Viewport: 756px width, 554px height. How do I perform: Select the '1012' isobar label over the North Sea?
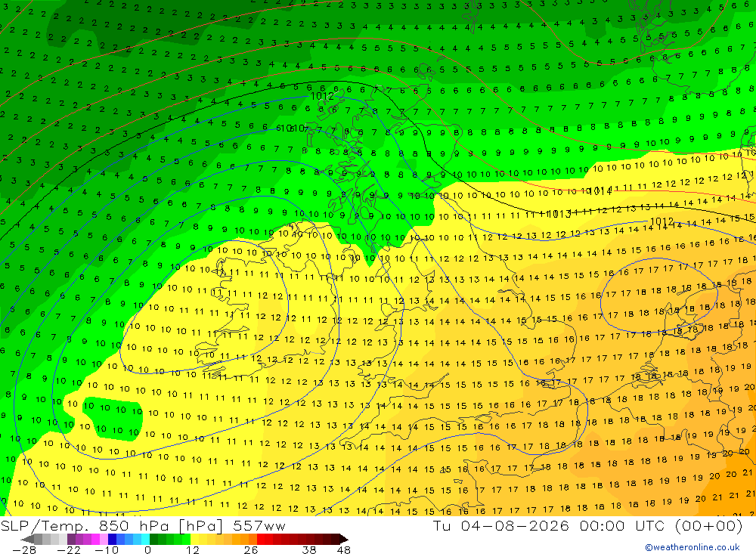point(661,221)
